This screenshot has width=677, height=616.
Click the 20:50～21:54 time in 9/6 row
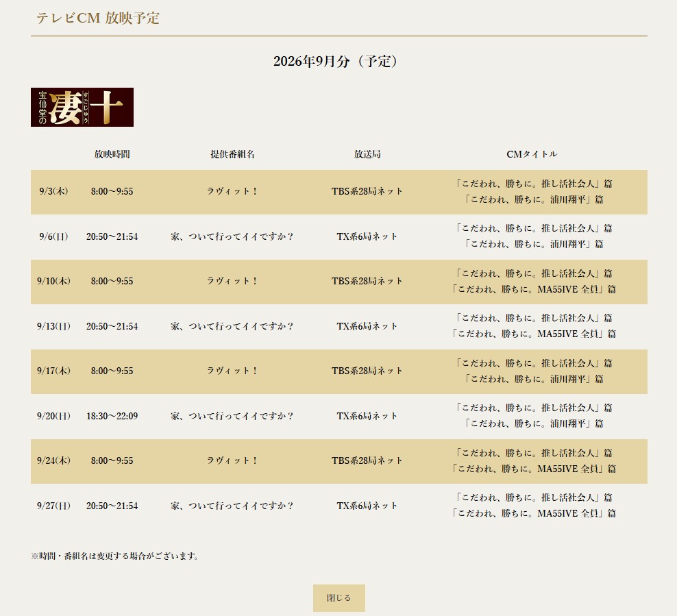(112, 236)
